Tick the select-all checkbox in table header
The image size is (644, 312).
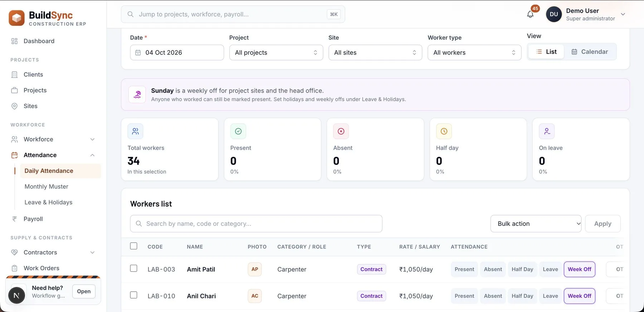[x=134, y=246]
